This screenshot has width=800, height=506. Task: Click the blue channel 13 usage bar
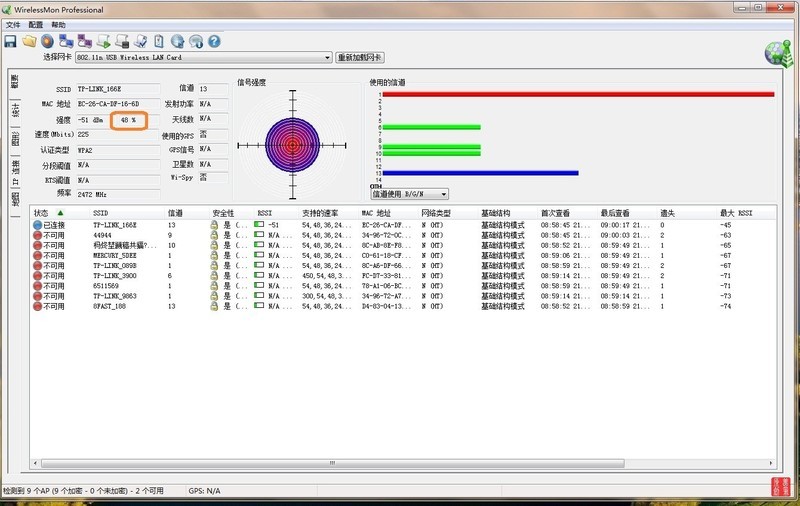[x=480, y=173]
